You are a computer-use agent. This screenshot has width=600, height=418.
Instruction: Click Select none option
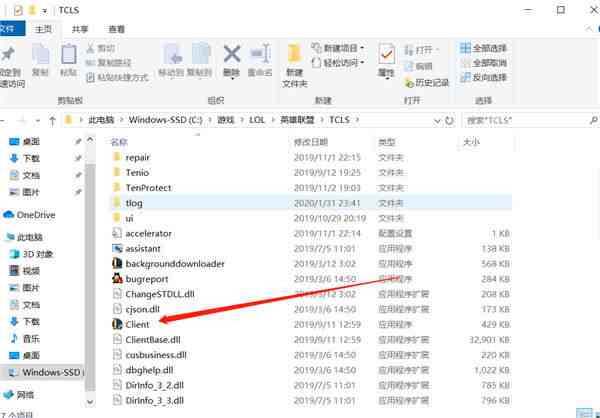tap(483, 63)
